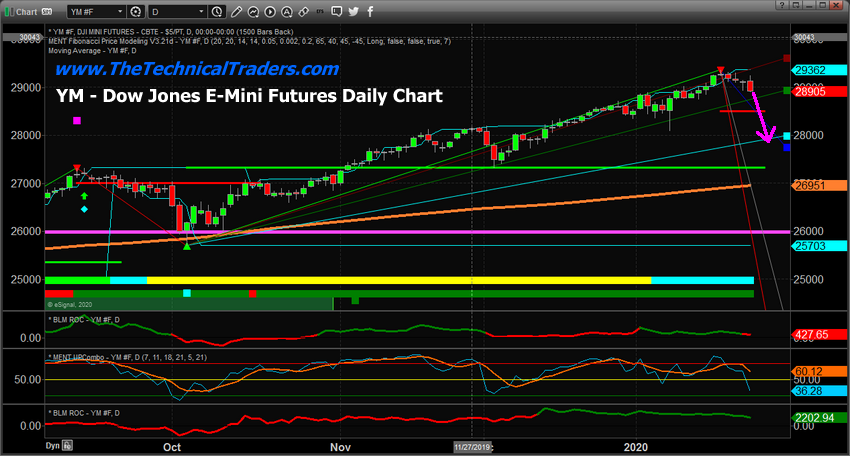Click the red down-triangle at September high

point(77,168)
